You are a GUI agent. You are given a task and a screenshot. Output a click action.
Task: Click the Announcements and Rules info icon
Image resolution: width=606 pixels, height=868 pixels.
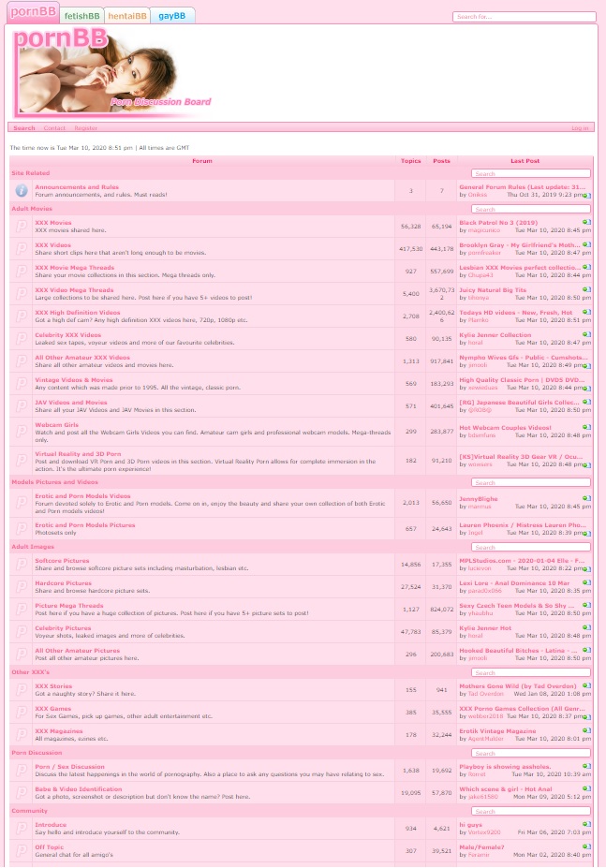[x=21, y=191]
